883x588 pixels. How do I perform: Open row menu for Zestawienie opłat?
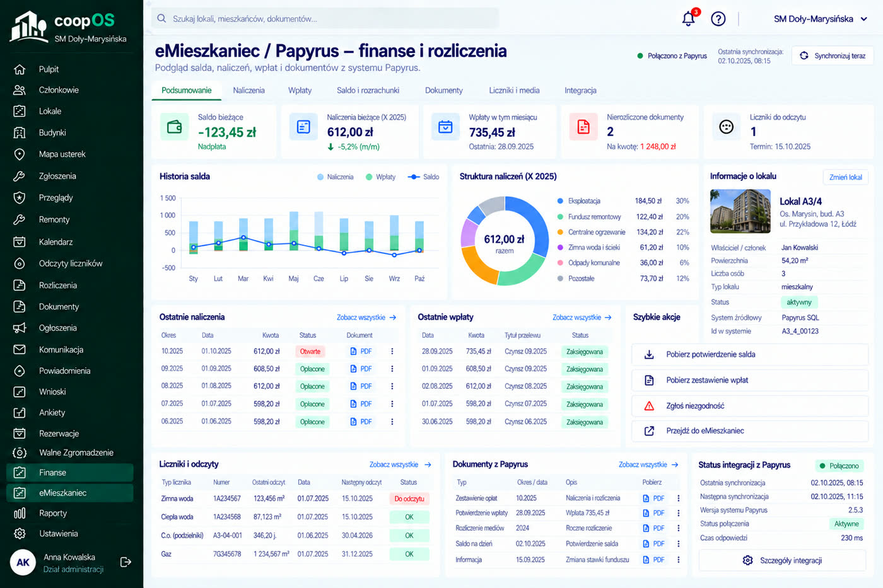679,499
